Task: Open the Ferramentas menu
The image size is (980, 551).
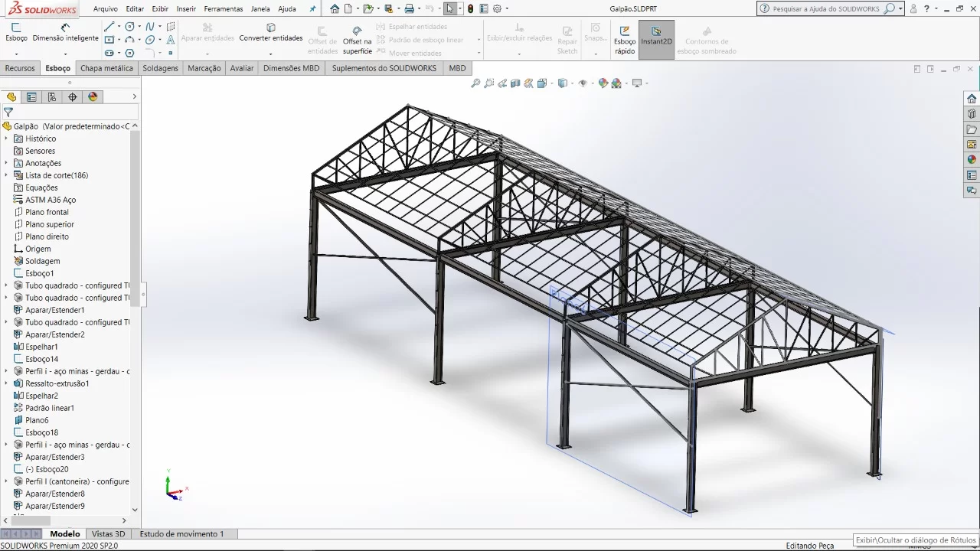Action: tap(223, 9)
